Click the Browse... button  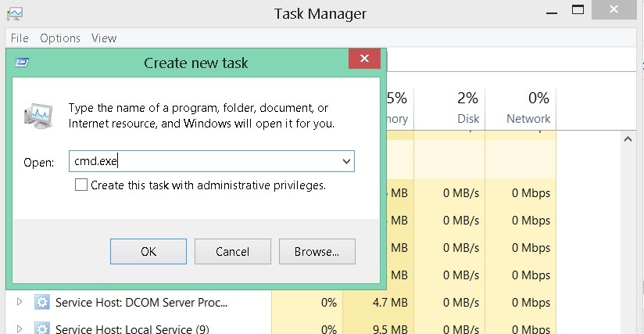(317, 252)
